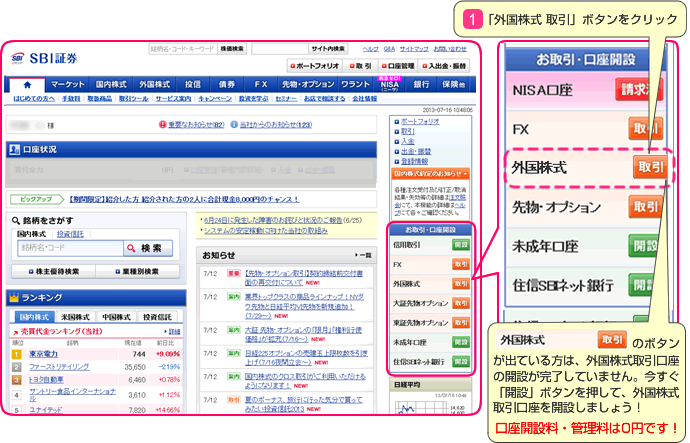This screenshot has height=443, width=690.
Task: Click 開設 button for 住信SBIネット銀行 in the small お取引・口座開設 panel
Action: tap(461, 362)
